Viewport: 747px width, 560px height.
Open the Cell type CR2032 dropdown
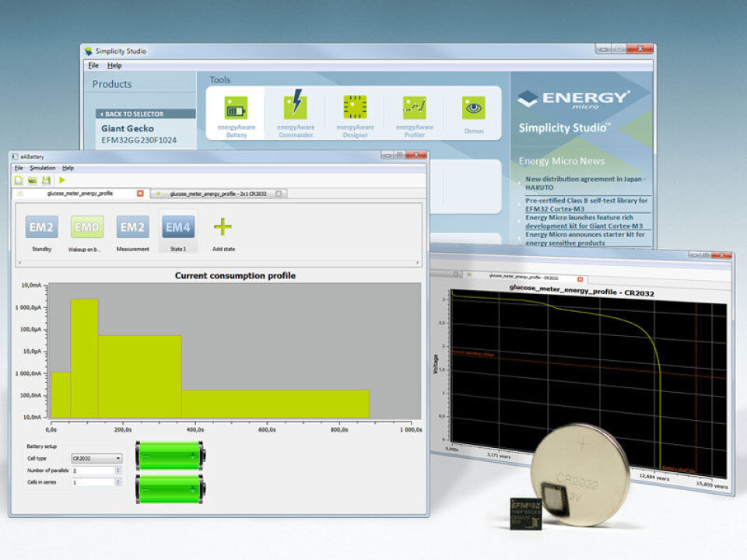click(x=96, y=458)
